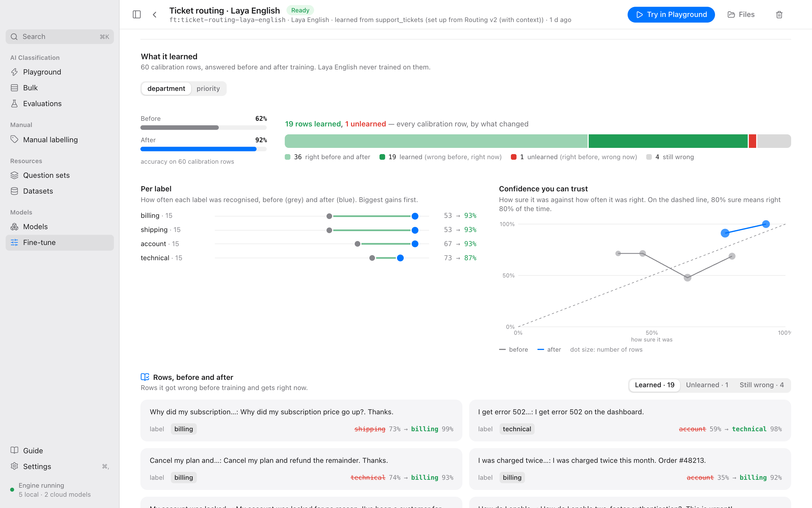Show the Learned · 19 rows
The width and height of the screenshot is (812, 508).
pyautogui.click(x=654, y=385)
